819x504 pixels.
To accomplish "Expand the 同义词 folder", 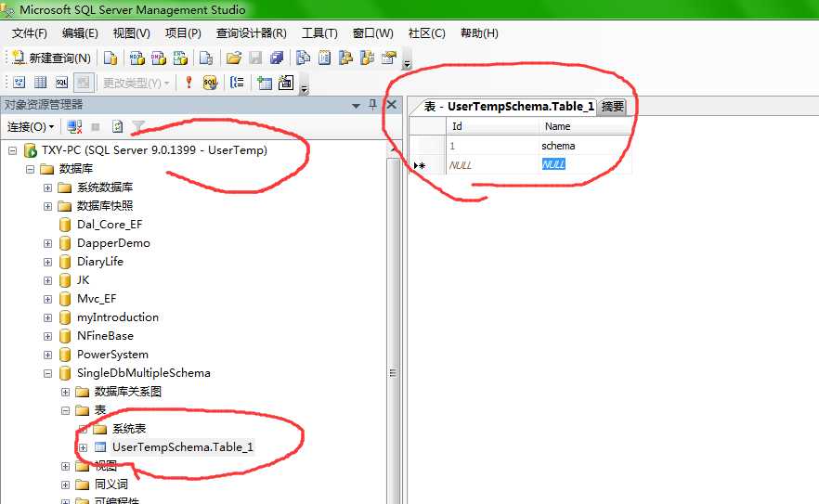I will (65, 485).
